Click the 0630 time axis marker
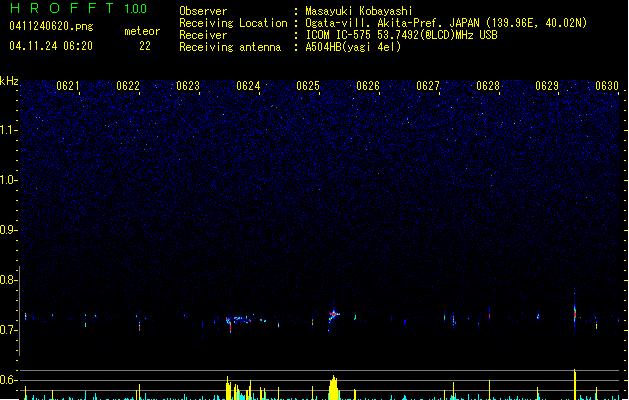 point(607,86)
